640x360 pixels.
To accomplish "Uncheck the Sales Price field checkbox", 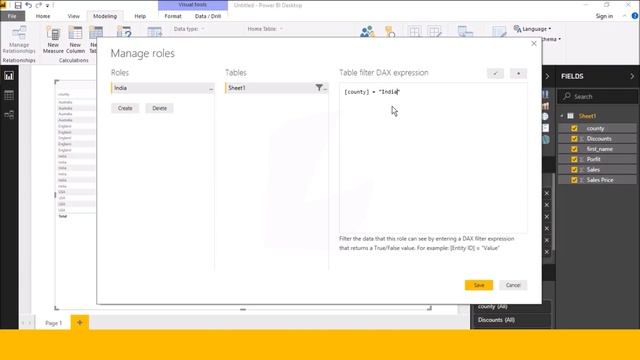I will point(574,180).
